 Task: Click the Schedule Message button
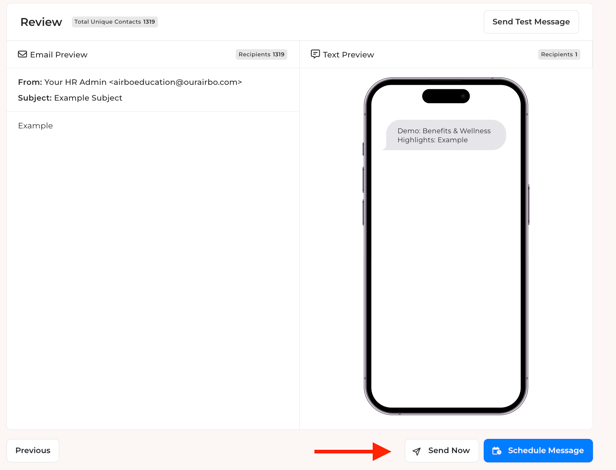(x=538, y=450)
